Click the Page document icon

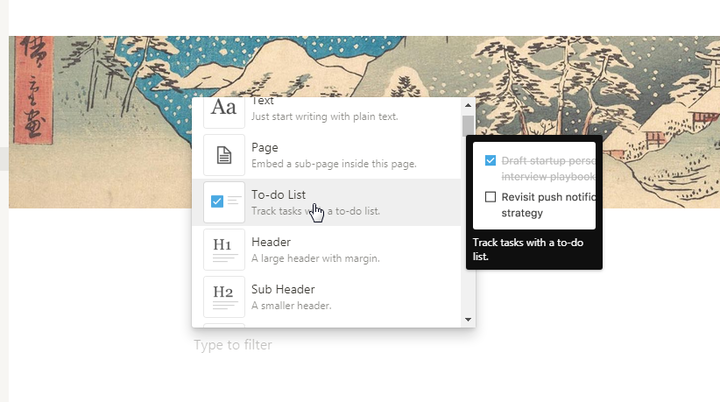tap(224, 155)
